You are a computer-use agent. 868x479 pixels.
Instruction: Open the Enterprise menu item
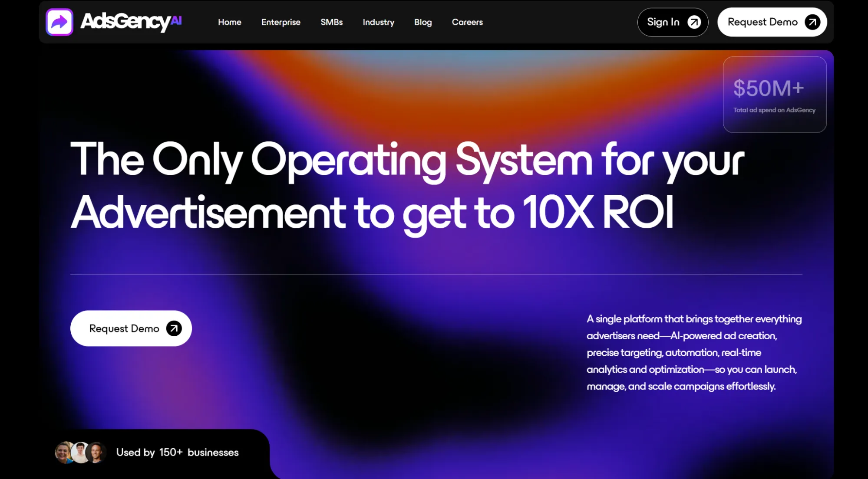(x=281, y=22)
